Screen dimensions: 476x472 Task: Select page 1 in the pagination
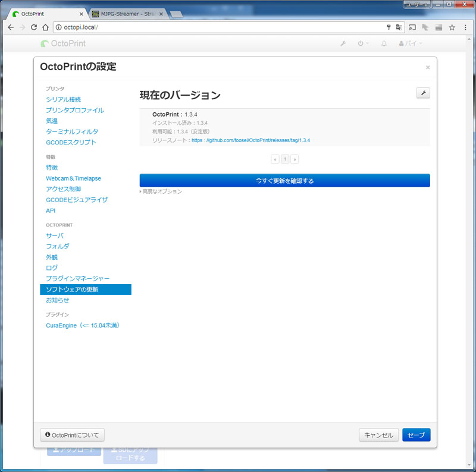[x=285, y=159]
